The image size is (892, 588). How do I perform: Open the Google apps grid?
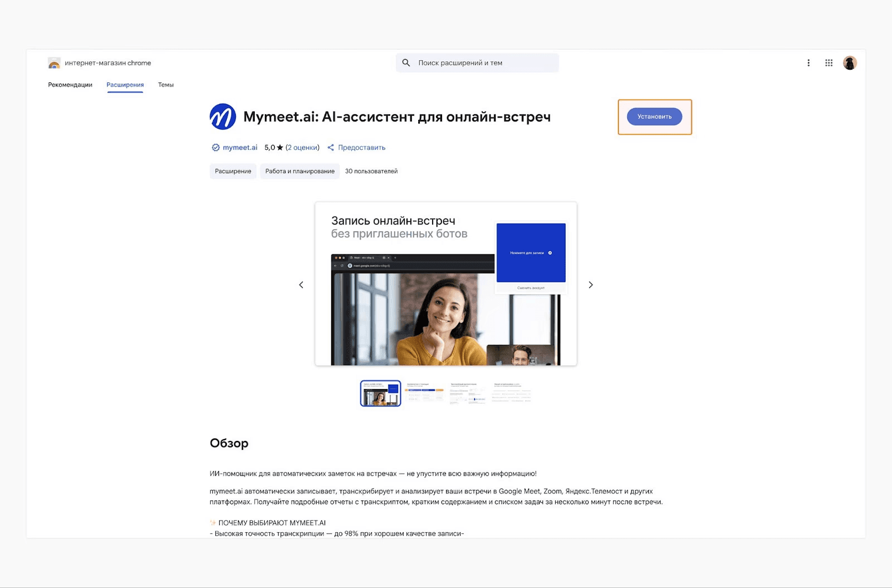pyautogui.click(x=829, y=63)
